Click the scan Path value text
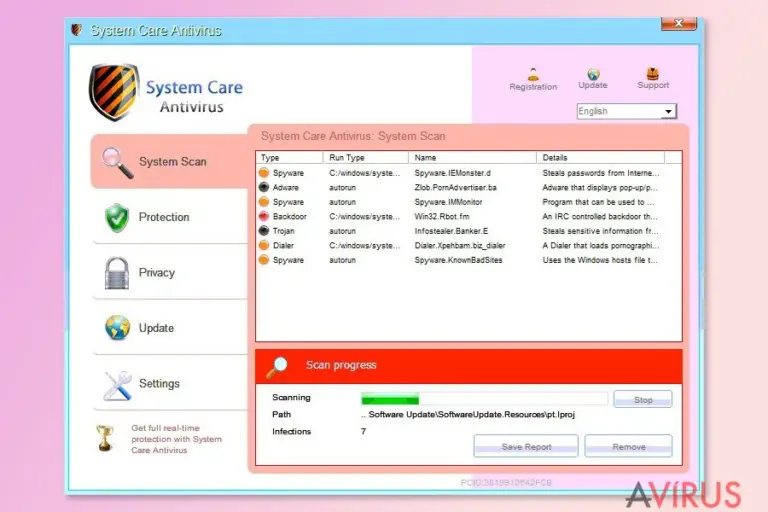This screenshot has width=768, height=512. click(x=468, y=414)
